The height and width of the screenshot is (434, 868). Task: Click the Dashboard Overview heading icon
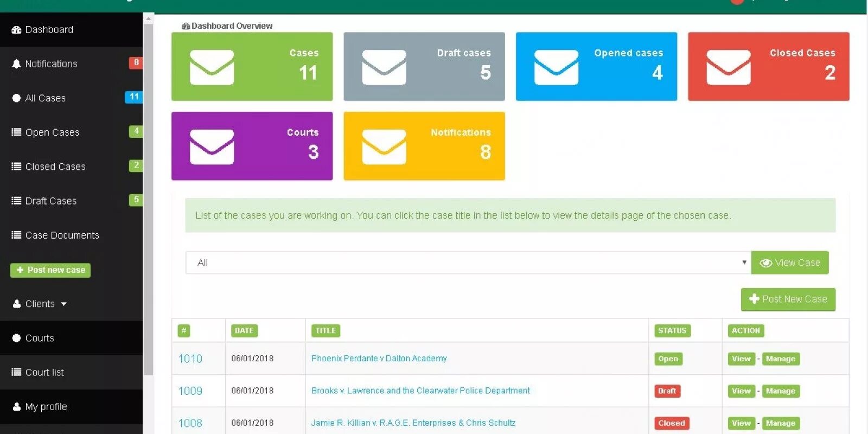pos(186,26)
